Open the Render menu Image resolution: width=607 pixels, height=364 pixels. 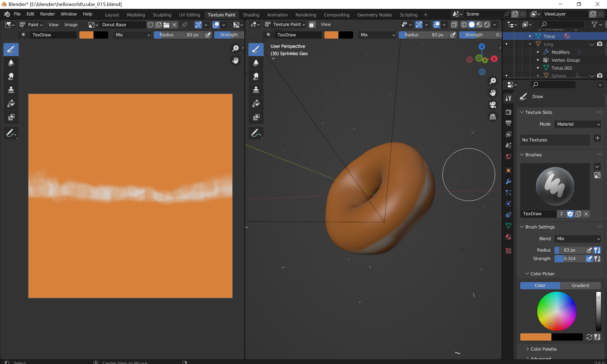47,14
